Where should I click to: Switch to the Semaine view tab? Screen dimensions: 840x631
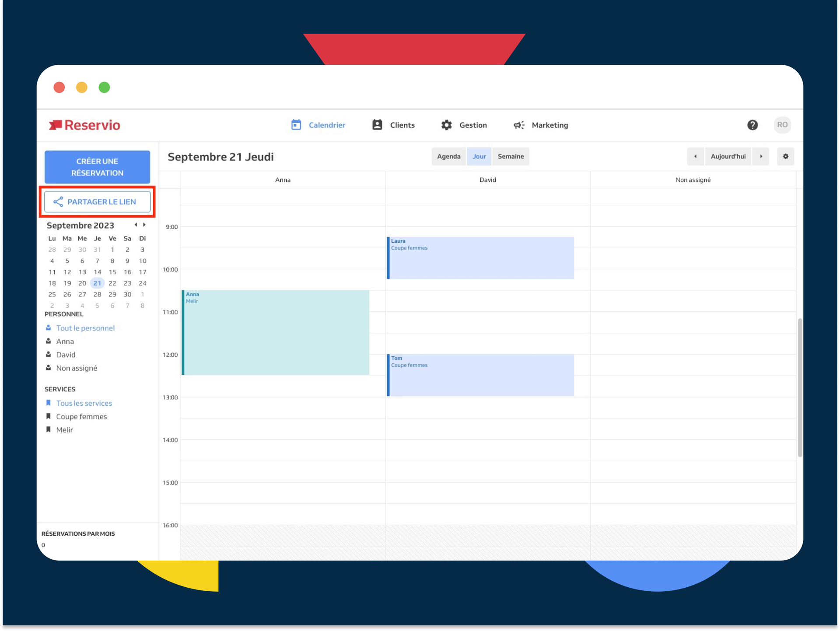click(511, 156)
